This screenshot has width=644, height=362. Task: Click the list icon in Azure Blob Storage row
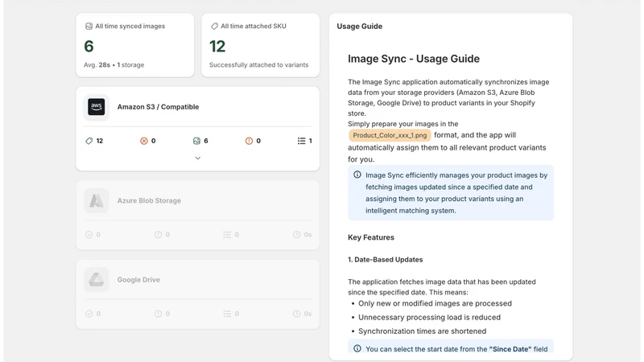click(227, 235)
